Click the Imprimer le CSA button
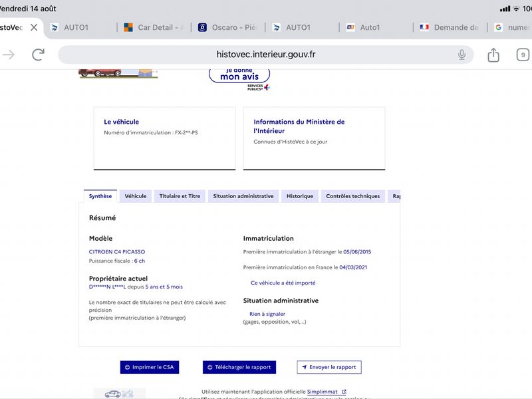Image resolution: width=532 pixels, height=399 pixels. pos(150,367)
